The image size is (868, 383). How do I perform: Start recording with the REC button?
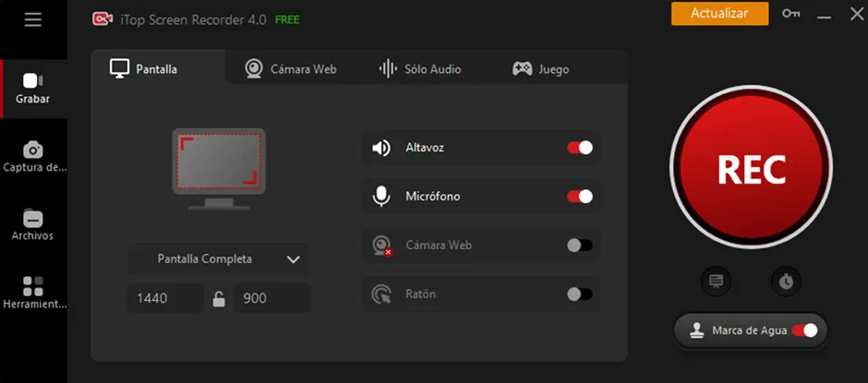[x=752, y=170]
